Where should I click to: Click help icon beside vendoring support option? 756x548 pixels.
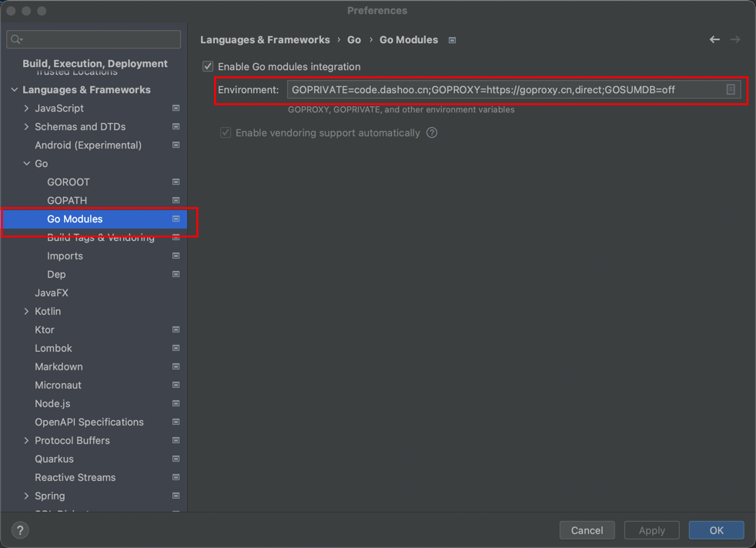pos(432,133)
